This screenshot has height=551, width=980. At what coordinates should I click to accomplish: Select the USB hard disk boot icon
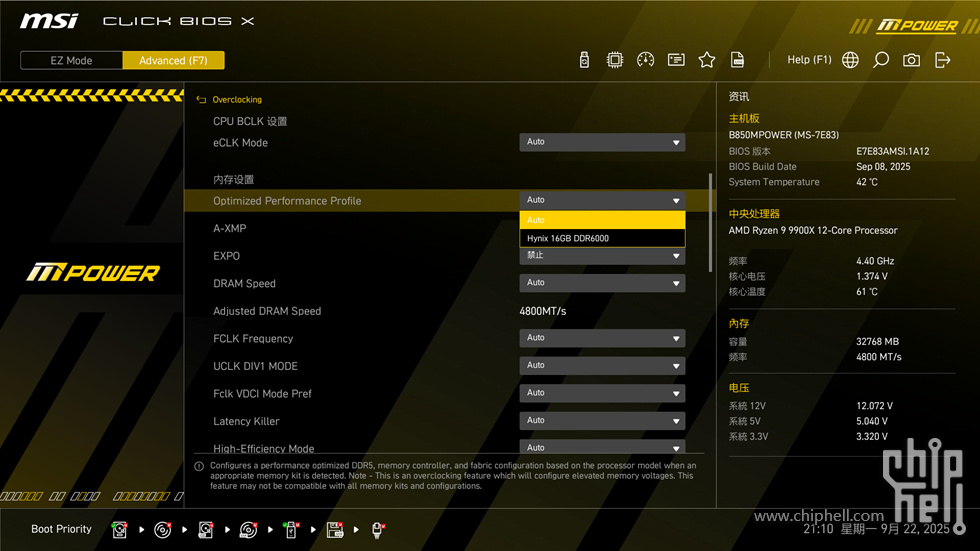(x=206, y=530)
